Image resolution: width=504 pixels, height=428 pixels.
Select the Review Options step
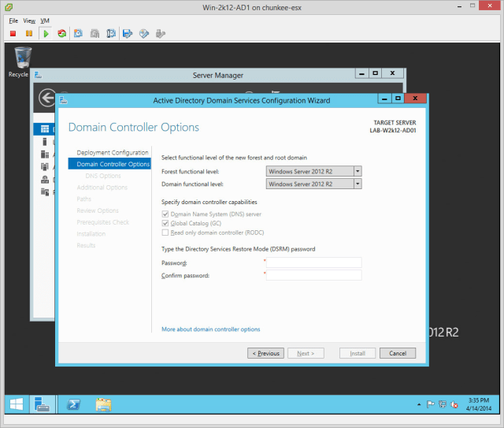point(98,210)
